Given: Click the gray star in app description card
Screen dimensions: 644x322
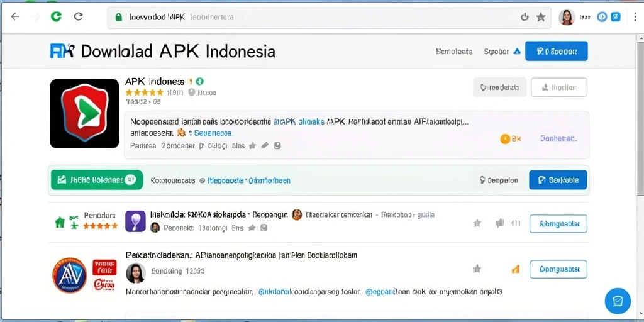Looking at the screenshot, I should (253, 145).
